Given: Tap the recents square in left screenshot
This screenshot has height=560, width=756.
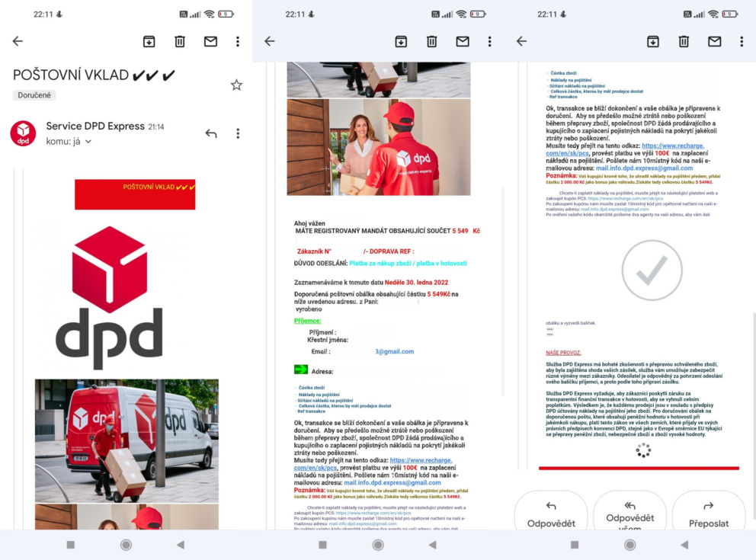Looking at the screenshot, I should point(71,545).
